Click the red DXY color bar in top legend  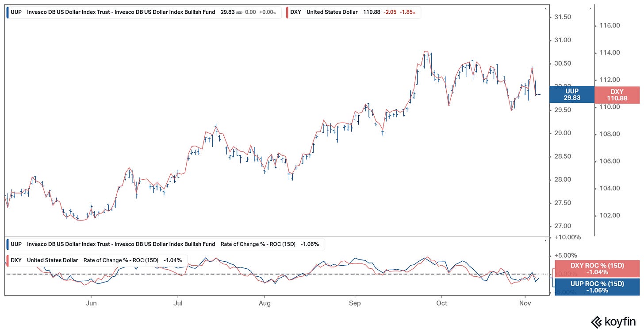[287, 12]
